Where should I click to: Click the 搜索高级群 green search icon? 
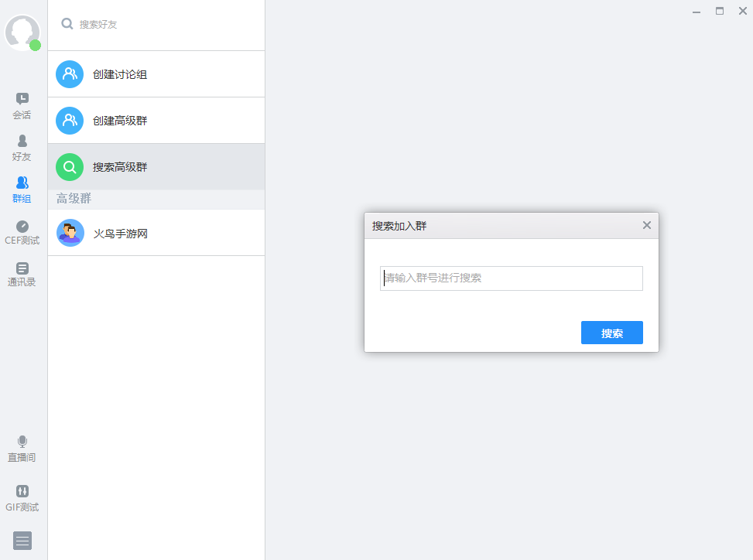tap(70, 167)
